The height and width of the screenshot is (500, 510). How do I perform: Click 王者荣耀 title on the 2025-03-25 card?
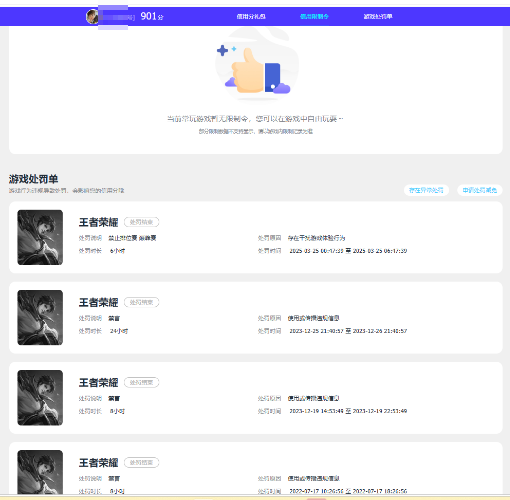point(98,222)
